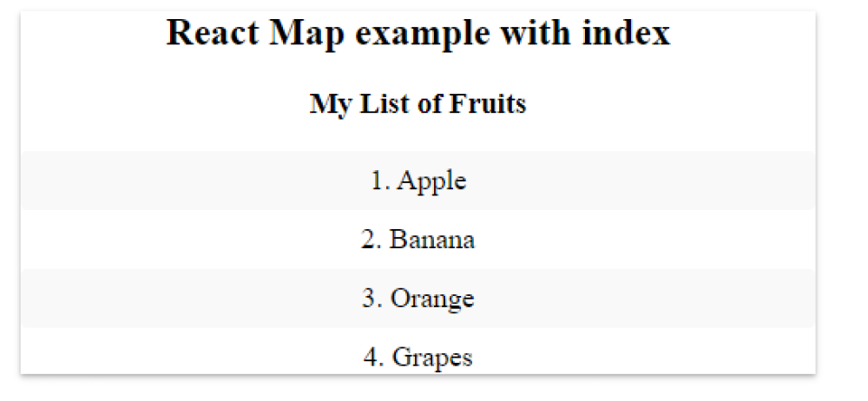868x401 pixels.
Task: Click the number "1." before Apple
Action: [x=379, y=181]
